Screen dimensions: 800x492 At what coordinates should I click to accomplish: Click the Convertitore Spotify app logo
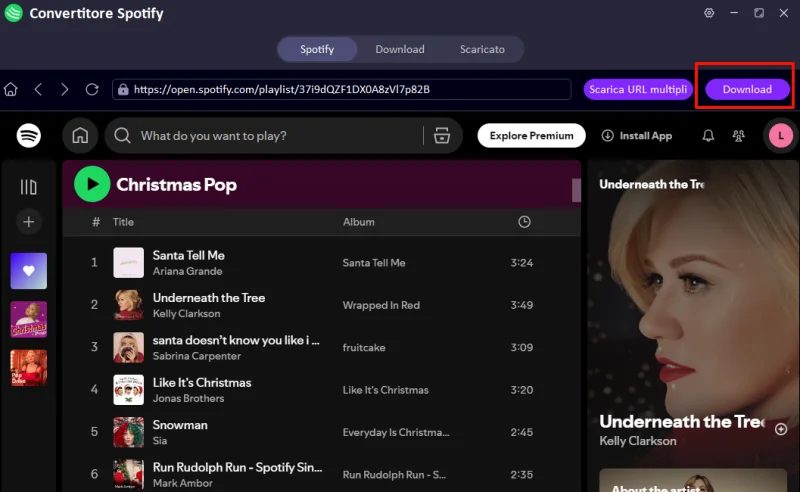click(x=13, y=13)
